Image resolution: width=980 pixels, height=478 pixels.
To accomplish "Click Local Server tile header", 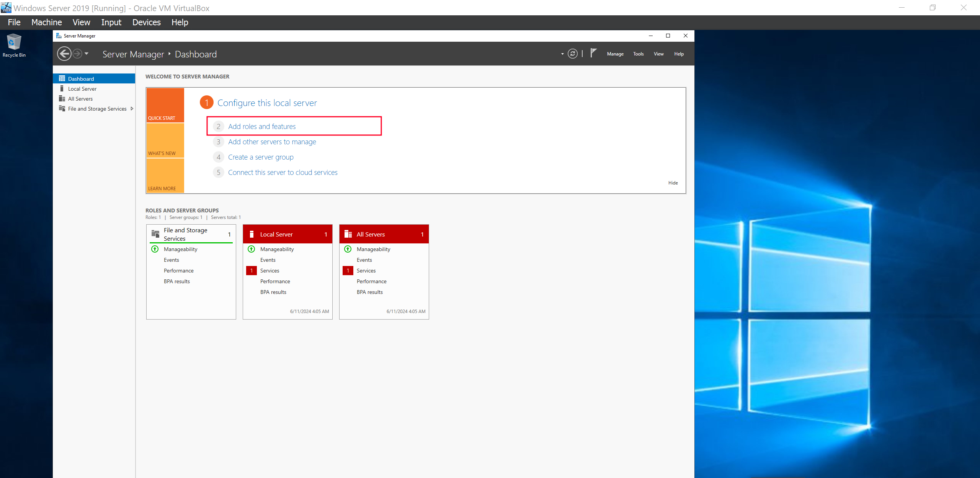I will pos(287,234).
